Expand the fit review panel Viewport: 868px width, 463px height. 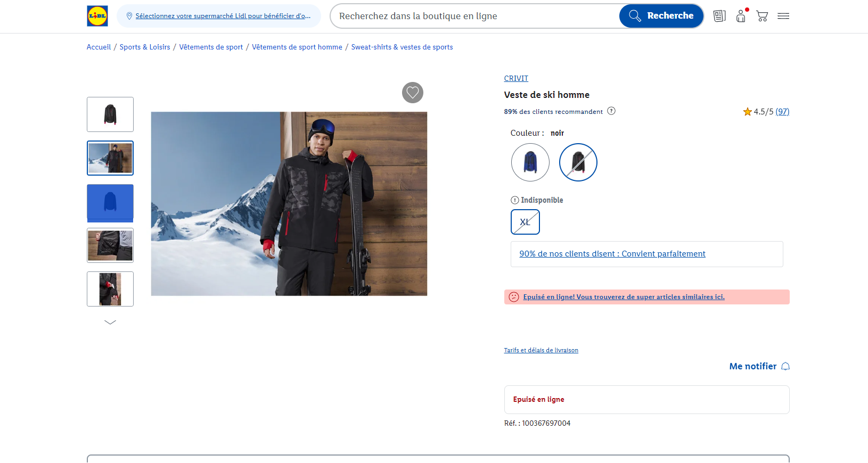[x=646, y=254]
